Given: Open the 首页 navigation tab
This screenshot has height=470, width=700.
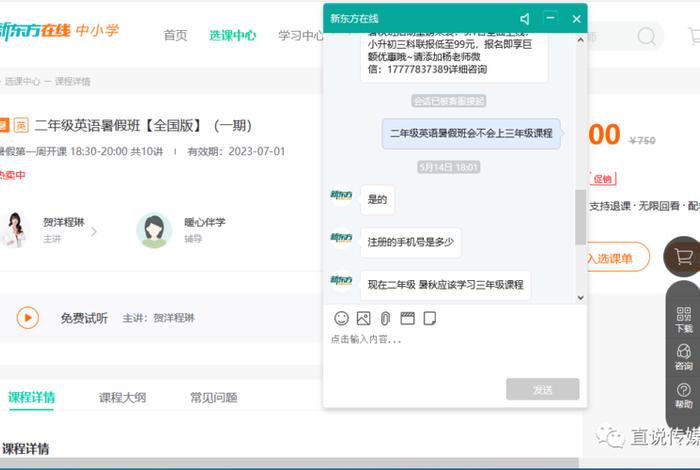Looking at the screenshot, I should click(175, 35).
